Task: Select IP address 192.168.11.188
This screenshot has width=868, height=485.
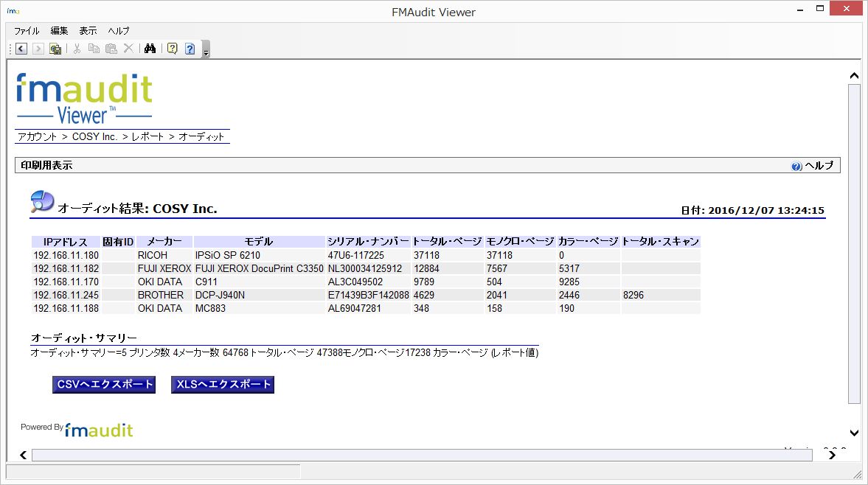Action: [x=66, y=309]
